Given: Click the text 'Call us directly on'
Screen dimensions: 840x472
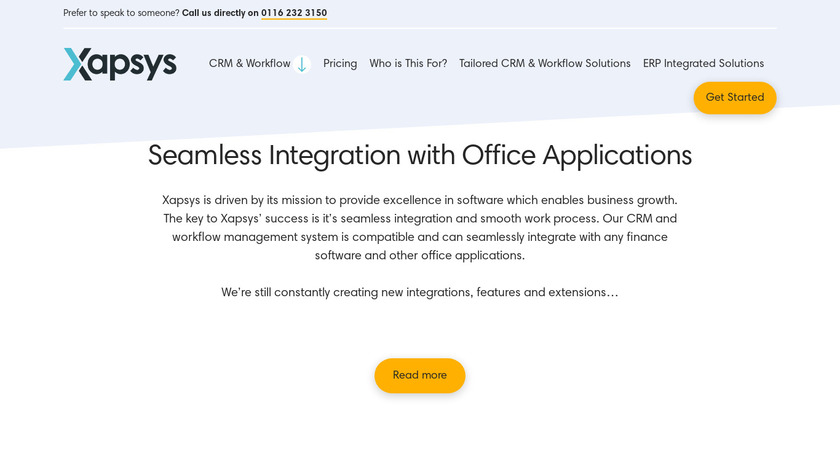Looking at the screenshot, I should [220, 13].
